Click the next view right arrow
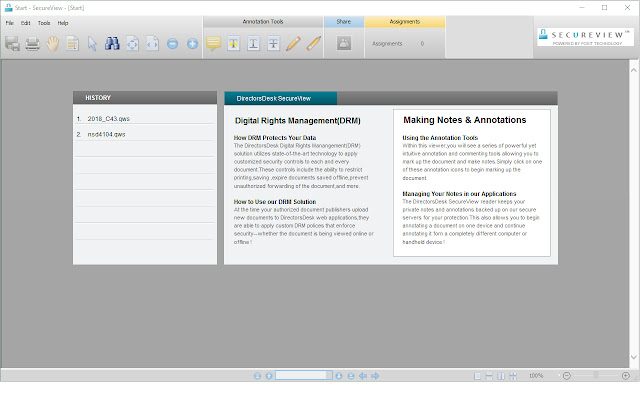Image resolution: width=640 pixels, height=400 pixels. 375,376
